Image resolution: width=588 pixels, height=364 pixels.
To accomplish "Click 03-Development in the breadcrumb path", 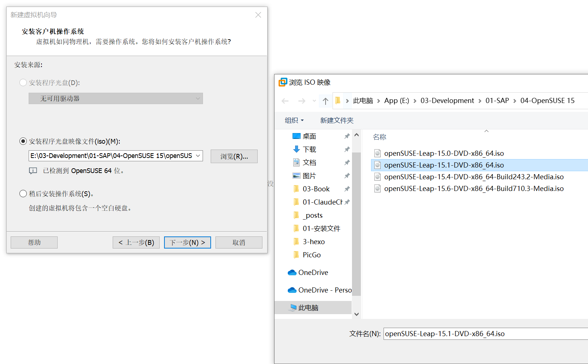I will (x=447, y=101).
